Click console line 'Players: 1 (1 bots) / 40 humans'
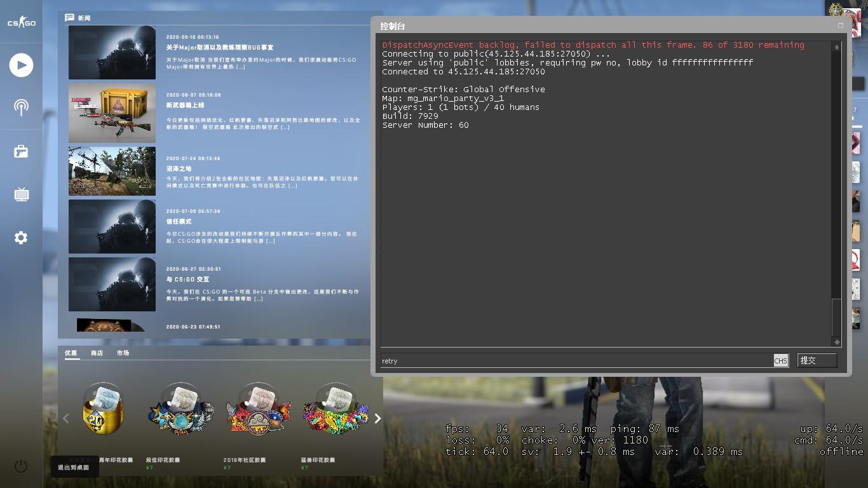Screen dimensions: 868x488 [x=461, y=107]
